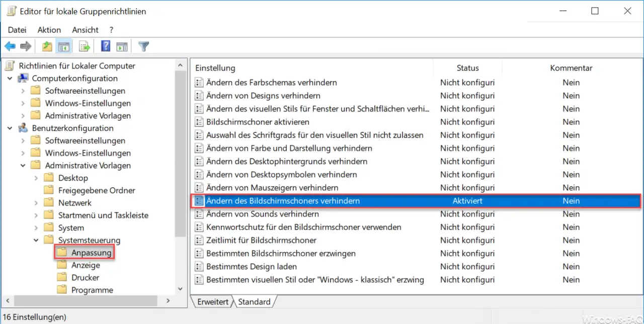Click the Richtlinien für Lokaler Computer root icon
The height and width of the screenshot is (324, 644).
pos(10,65)
